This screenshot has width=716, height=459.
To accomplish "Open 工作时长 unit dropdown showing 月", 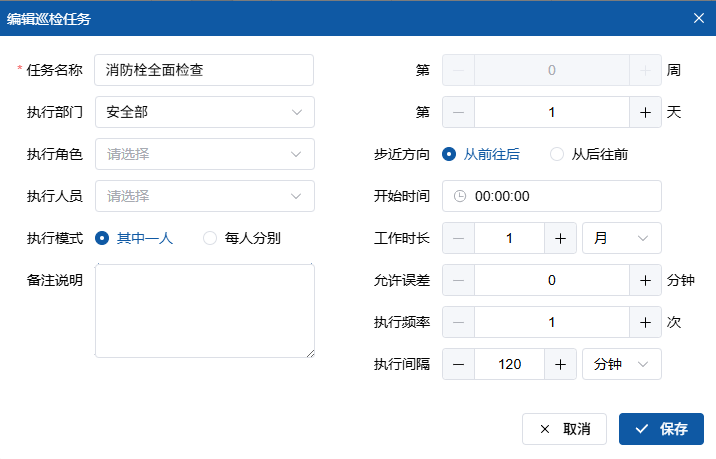I will tap(621, 238).
